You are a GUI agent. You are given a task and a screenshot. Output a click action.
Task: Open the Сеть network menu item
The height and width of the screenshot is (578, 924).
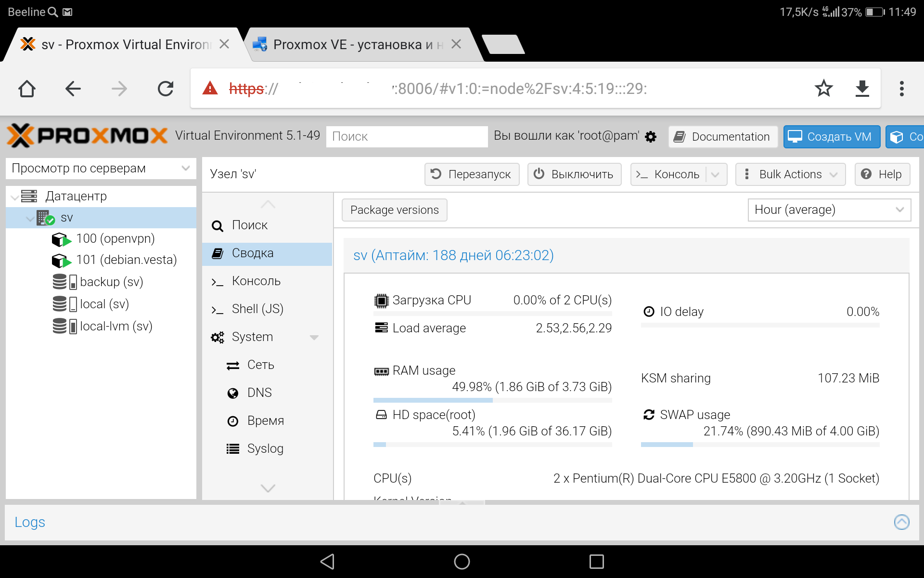tap(267, 365)
